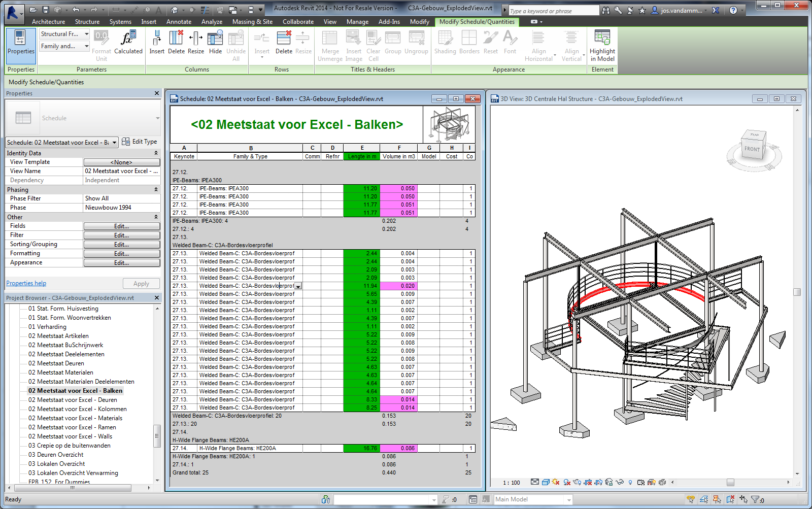This screenshot has height=509, width=812.
Task: Click Edit... button for Fields
Action: (x=122, y=226)
